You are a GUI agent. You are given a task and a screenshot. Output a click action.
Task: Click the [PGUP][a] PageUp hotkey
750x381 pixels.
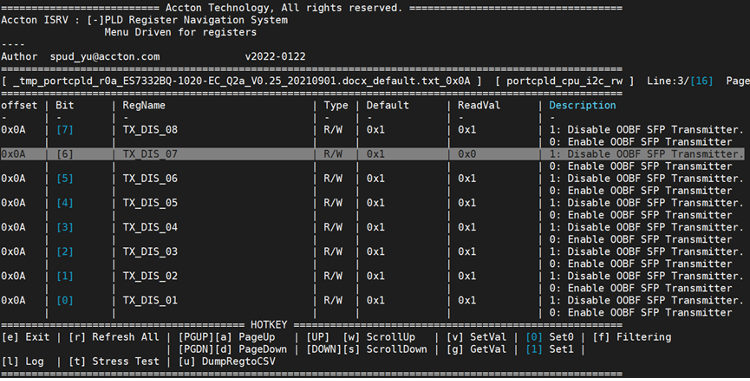coord(227,337)
